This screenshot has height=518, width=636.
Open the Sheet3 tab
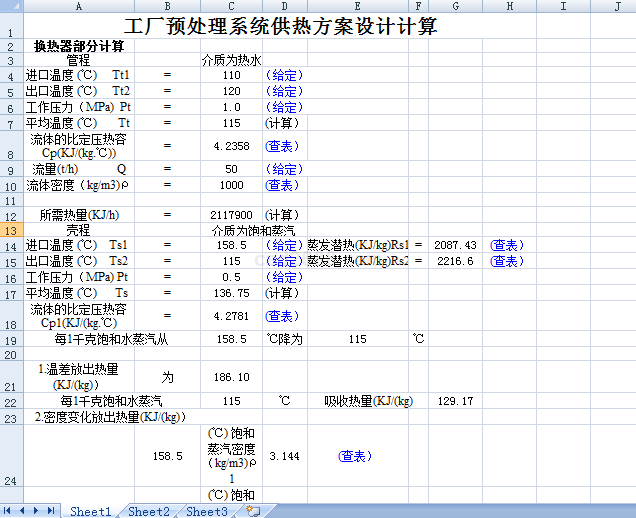click(x=206, y=511)
